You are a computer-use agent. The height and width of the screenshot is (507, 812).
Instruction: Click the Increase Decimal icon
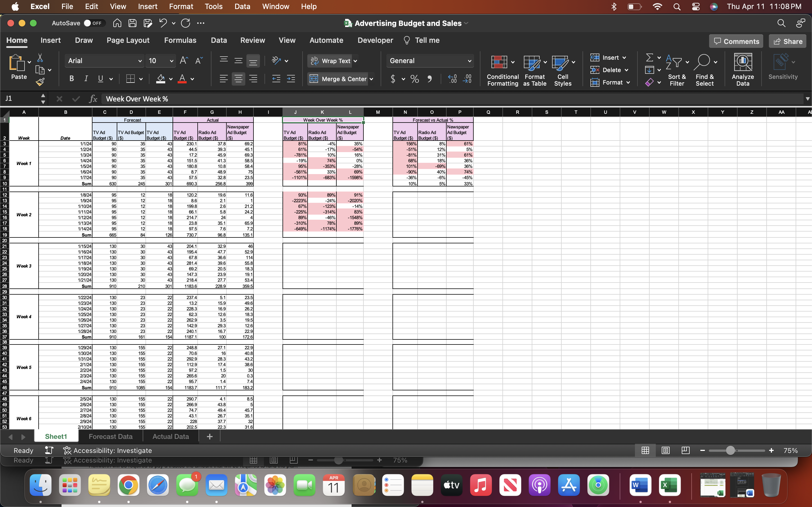point(452,79)
